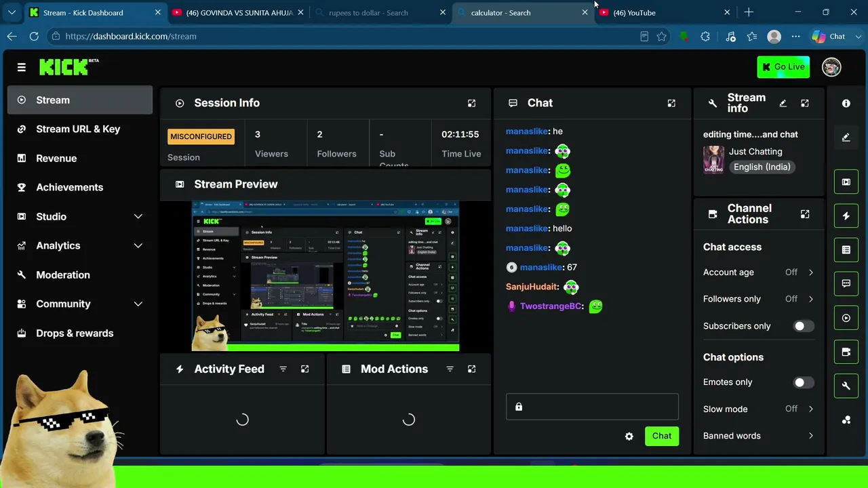
Task: Expand the Mod Actions panel
Action: [x=471, y=369]
